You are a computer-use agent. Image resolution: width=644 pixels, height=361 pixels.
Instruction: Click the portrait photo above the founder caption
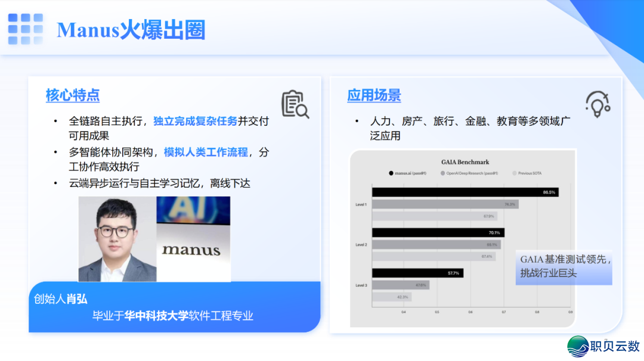click(x=117, y=239)
